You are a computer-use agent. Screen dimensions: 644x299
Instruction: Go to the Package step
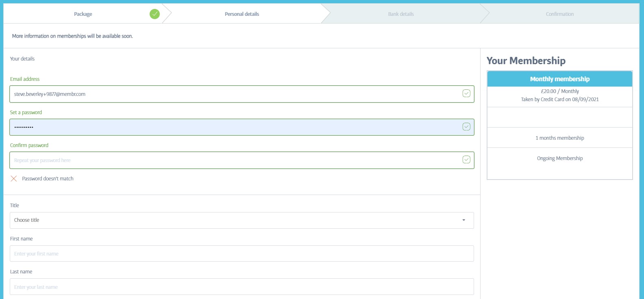(83, 14)
